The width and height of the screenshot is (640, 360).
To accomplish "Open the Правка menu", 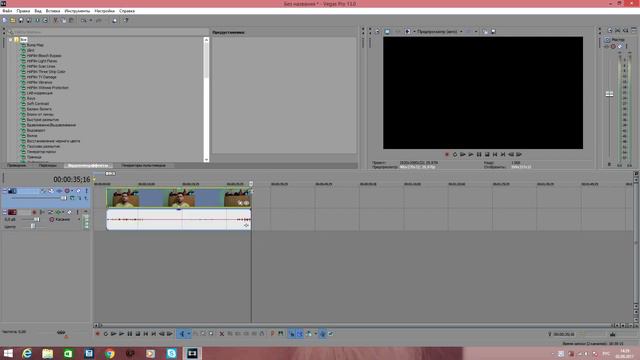I will coord(23,11).
